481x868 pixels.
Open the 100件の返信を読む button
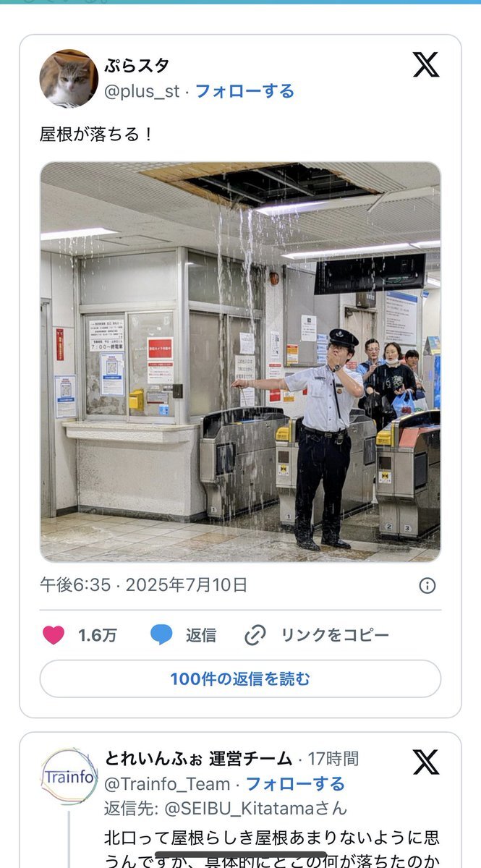click(x=240, y=679)
